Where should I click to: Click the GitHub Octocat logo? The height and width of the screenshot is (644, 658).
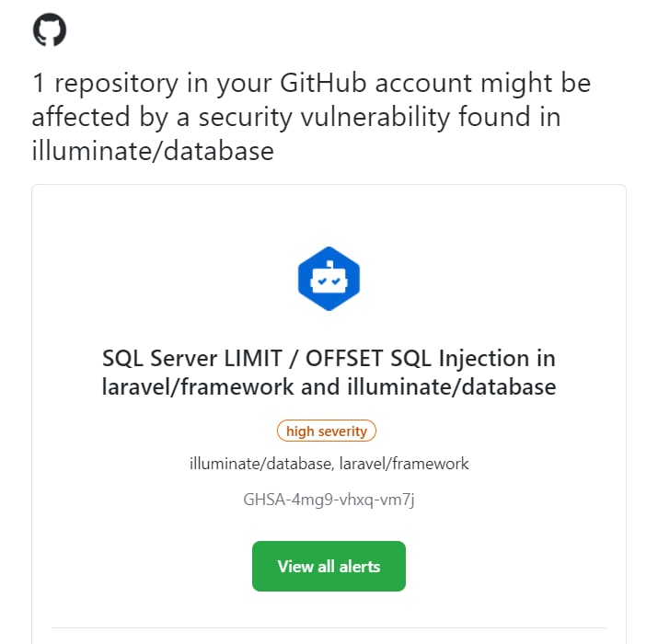pos(50,29)
